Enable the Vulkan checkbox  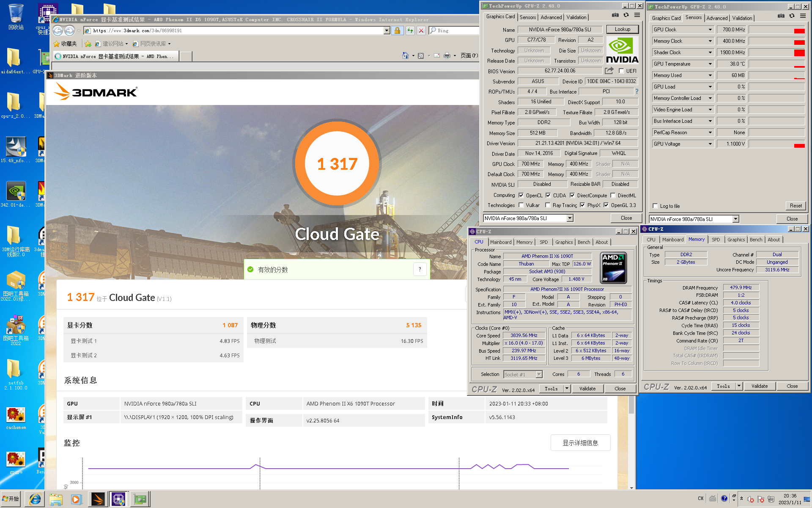tap(521, 205)
